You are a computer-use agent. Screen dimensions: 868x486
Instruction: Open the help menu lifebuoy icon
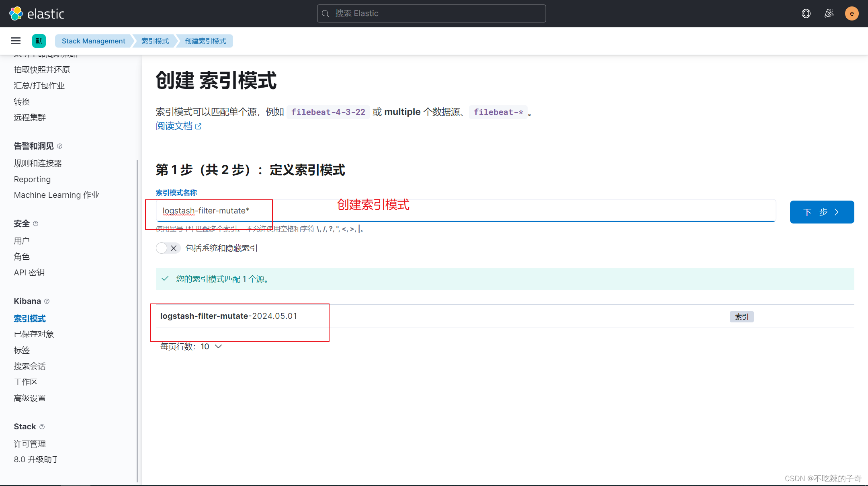coord(806,14)
